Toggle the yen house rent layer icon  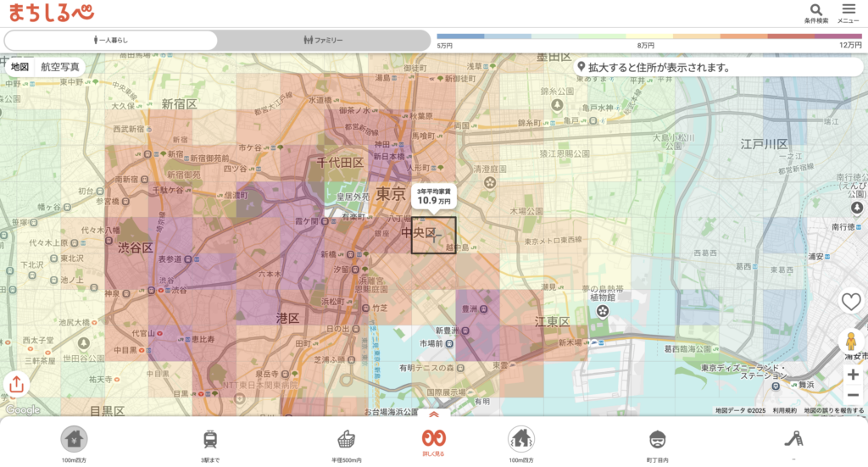(74, 439)
